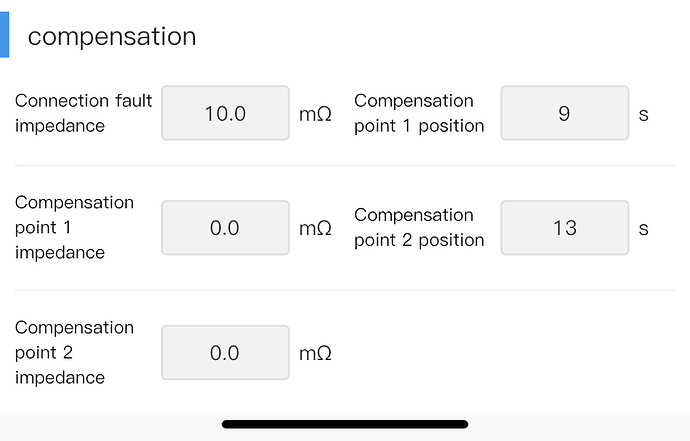
Task: Tap the home indicator bar at bottom
Action: [345, 424]
